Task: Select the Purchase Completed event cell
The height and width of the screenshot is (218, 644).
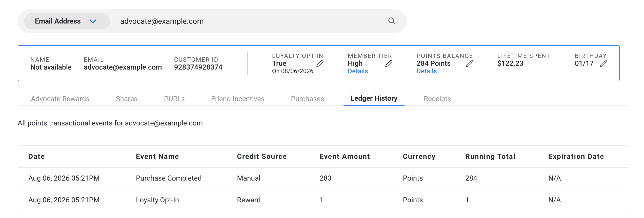Action: click(169, 178)
